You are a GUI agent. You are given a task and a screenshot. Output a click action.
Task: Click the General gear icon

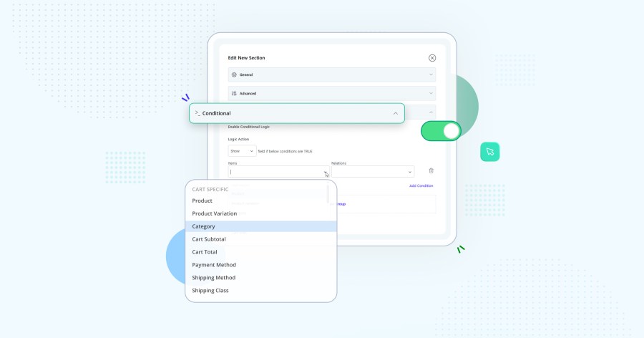click(x=234, y=75)
